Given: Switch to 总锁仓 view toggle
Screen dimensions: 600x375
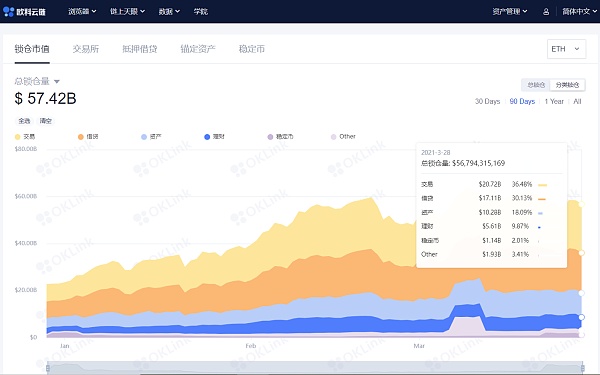Looking at the screenshot, I should 536,85.
